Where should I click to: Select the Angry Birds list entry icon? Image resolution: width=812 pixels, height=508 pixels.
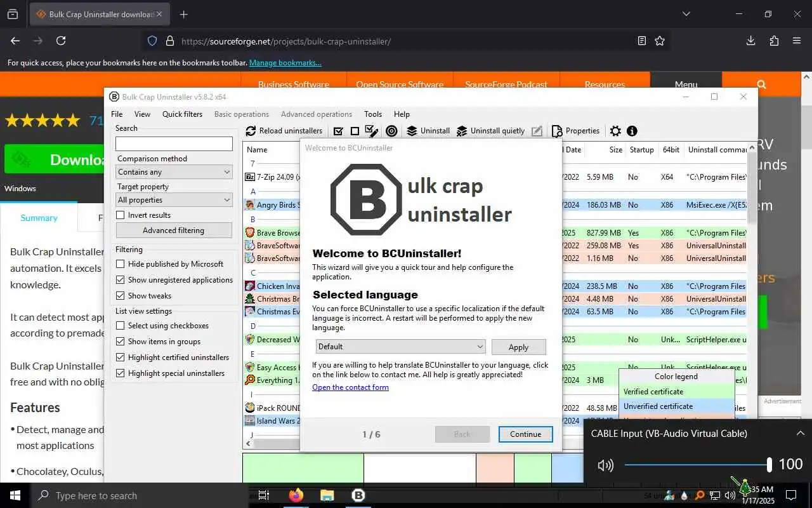pos(250,205)
